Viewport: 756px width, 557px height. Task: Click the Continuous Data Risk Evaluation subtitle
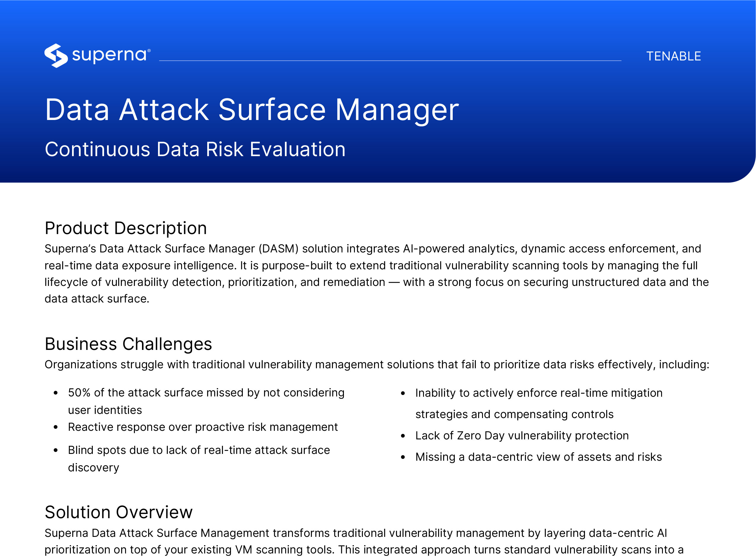(195, 149)
